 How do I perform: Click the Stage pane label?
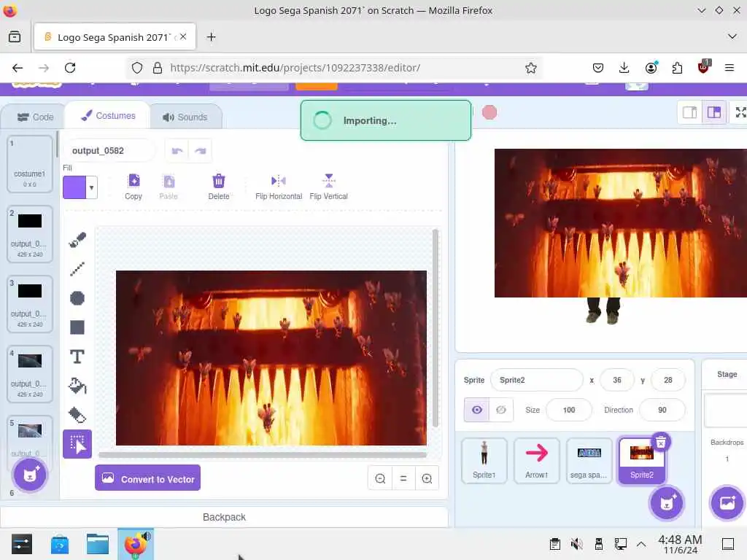(727, 374)
